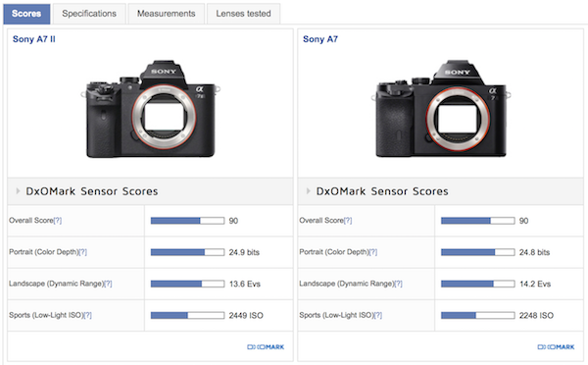This screenshot has height=365, width=588.
Task: Click the Sony A7 camera image
Action: point(441,109)
